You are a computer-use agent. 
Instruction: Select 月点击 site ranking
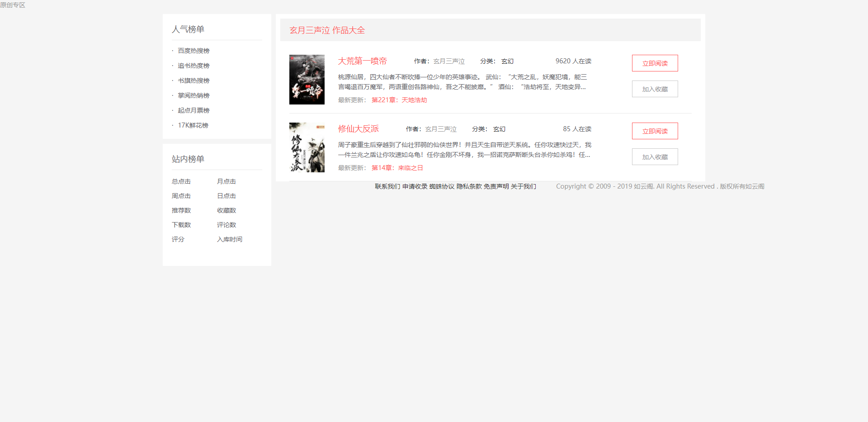pyautogui.click(x=226, y=181)
